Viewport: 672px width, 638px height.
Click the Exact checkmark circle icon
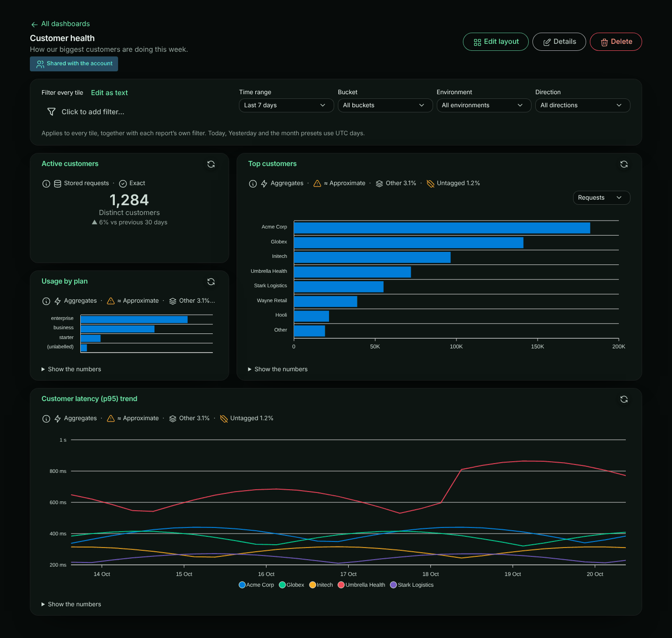click(123, 184)
